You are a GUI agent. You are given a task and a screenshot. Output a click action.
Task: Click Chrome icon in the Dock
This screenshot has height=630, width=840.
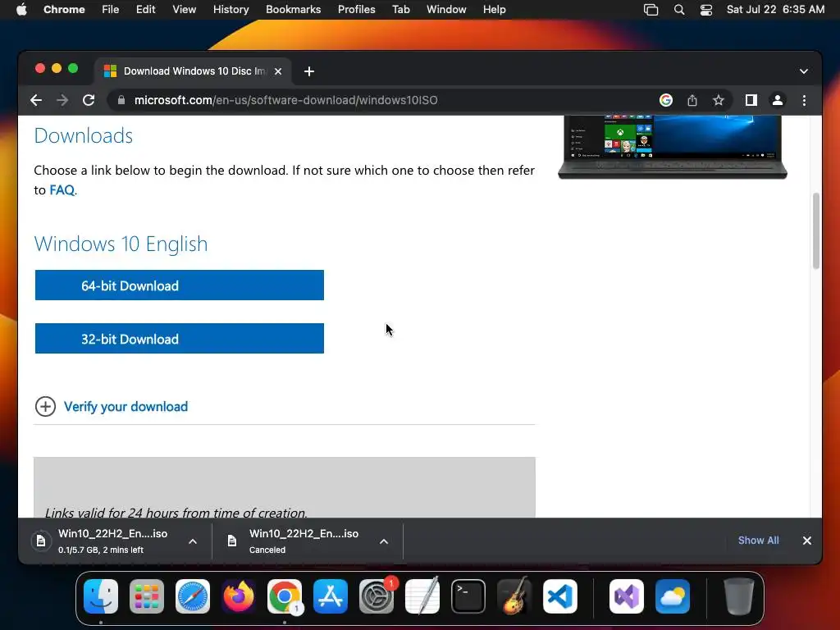pos(285,596)
